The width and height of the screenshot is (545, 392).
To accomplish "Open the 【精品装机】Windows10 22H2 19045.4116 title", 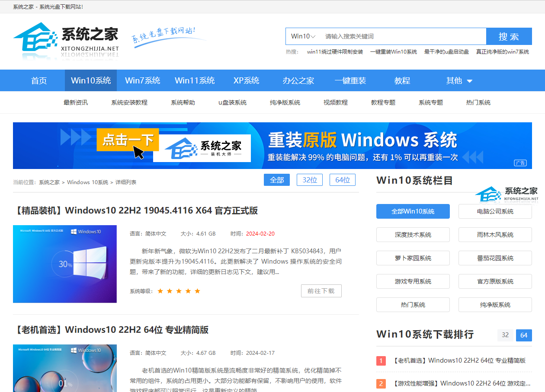I will pyautogui.click(x=136, y=210).
